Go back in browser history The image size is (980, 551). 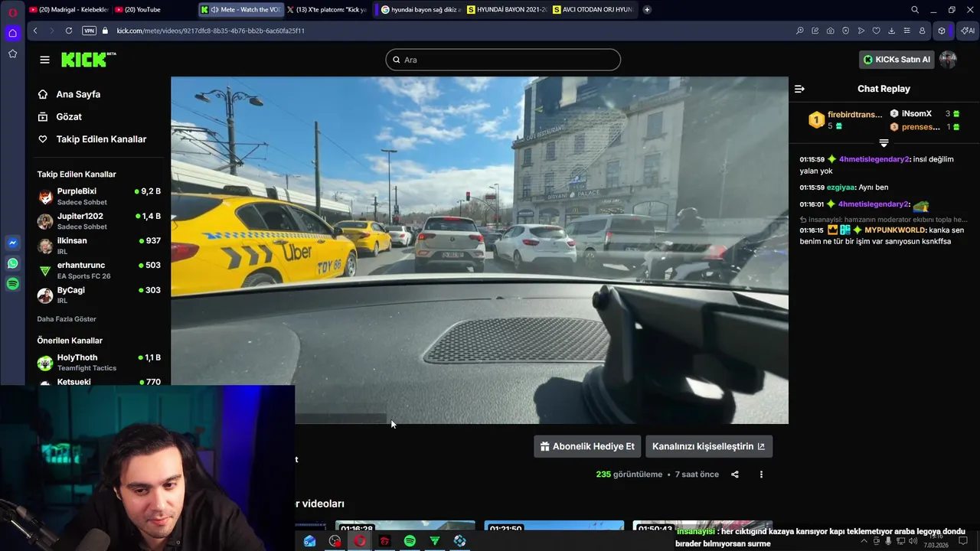(x=35, y=31)
